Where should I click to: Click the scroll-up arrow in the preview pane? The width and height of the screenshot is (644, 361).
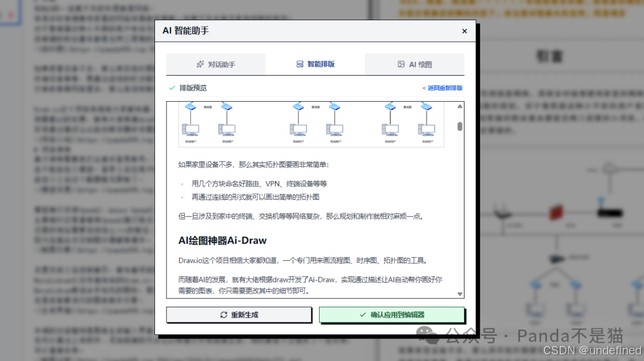click(459, 105)
